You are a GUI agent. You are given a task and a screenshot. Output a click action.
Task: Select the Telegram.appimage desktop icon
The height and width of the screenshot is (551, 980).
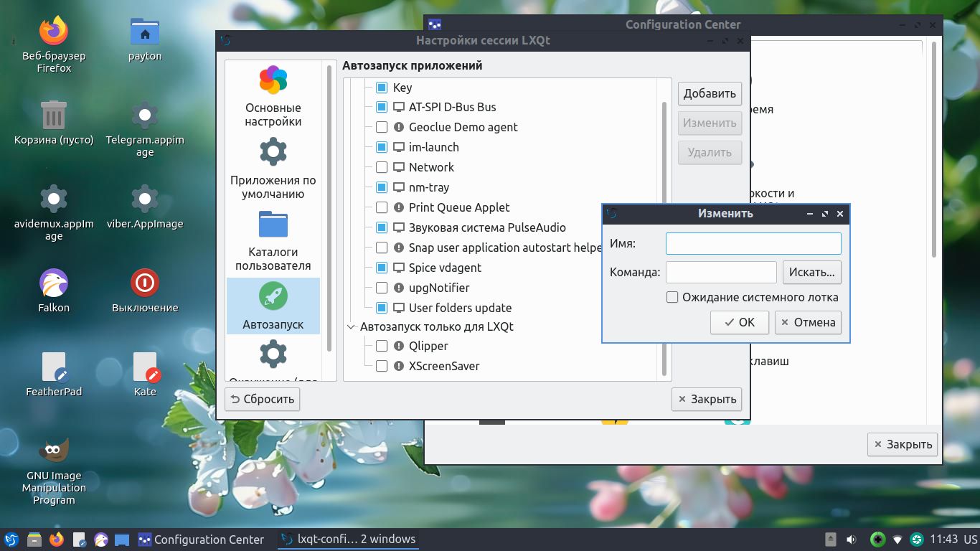145,116
